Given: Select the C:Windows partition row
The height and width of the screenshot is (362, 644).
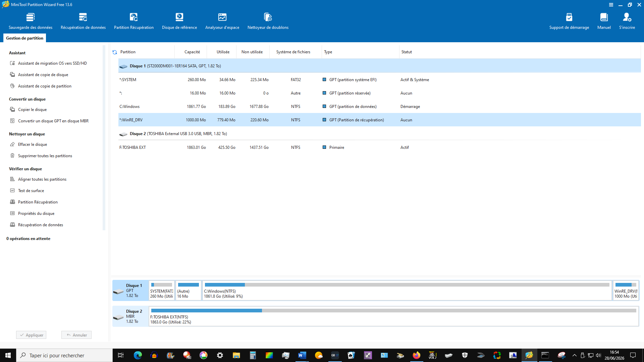Looking at the screenshot, I should [x=379, y=107].
